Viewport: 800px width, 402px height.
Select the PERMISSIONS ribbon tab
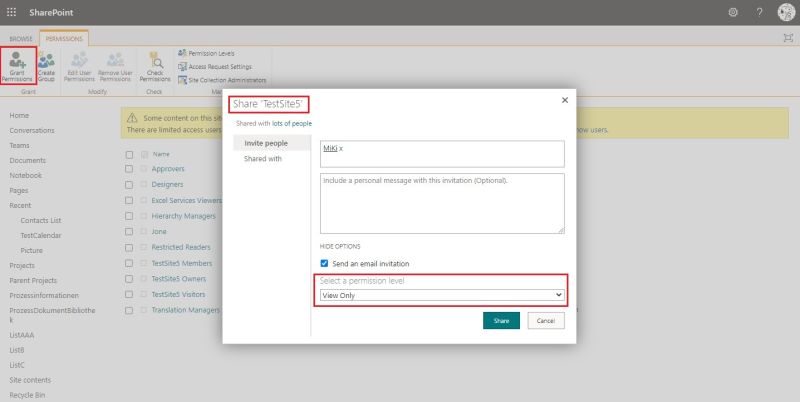point(64,39)
